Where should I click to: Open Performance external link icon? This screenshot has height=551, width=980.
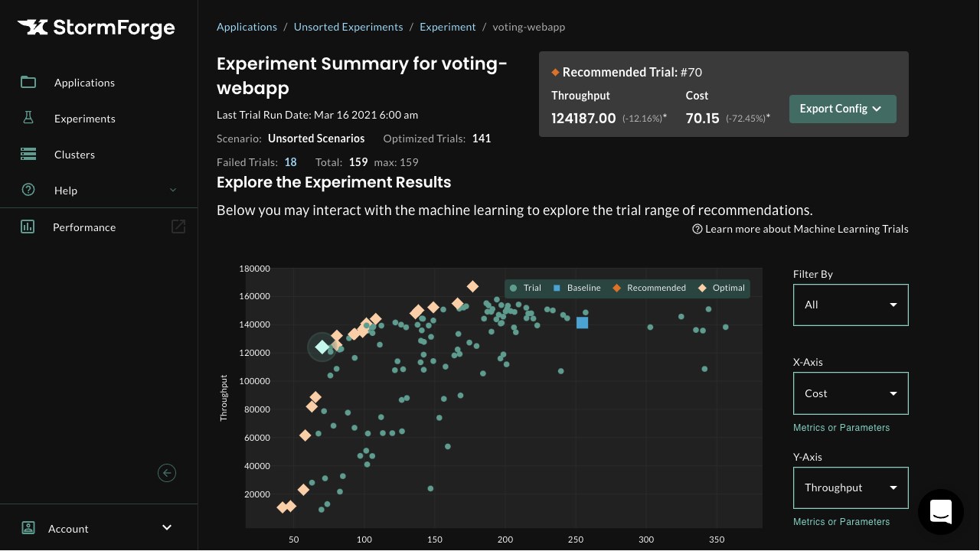(178, 227)
